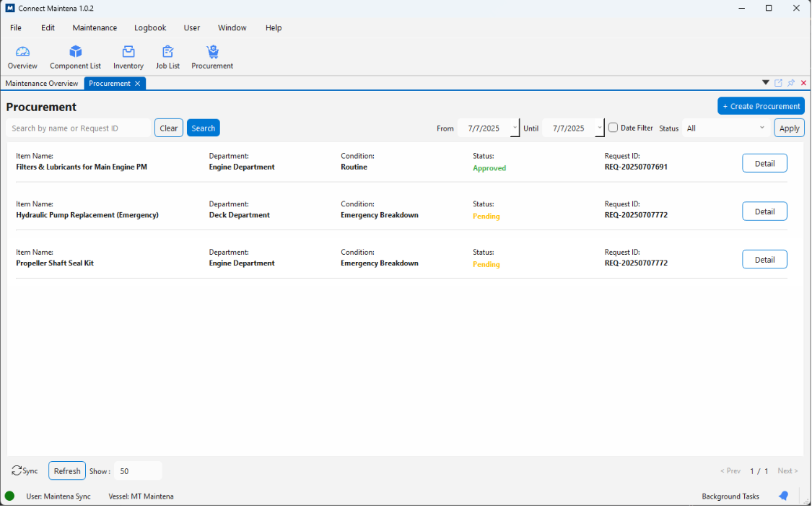This screenshot has width=812, height=508.
Task: Close the Procurement tab
Action: point(138,84)
